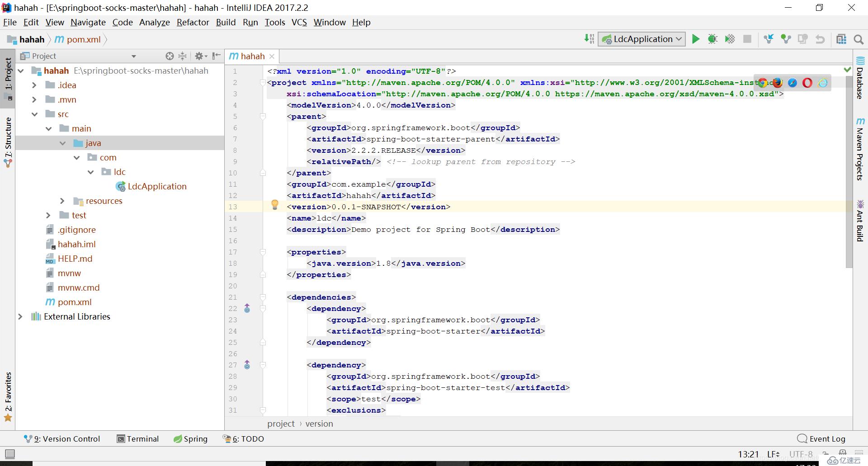Open pom.xml in Safari browser icon
This screenshot has width=868, height=466.
[x=793, y=83]
